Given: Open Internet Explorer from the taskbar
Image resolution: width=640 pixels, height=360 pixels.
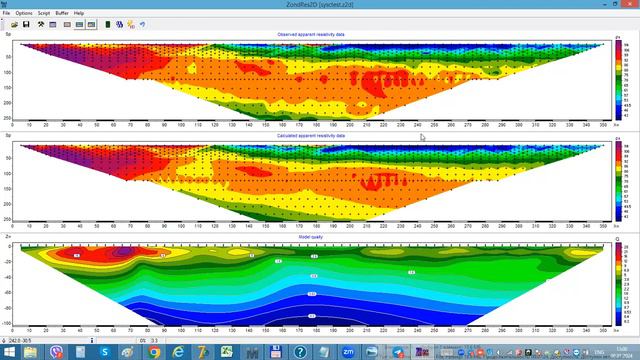Looking at the screenshot, I should click(178, 352).
